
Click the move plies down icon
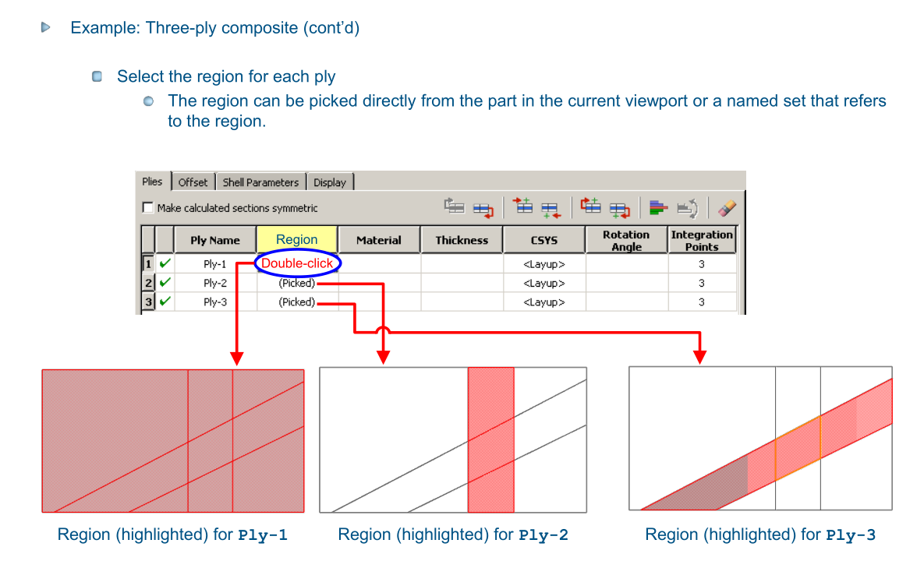pos(483,208)
